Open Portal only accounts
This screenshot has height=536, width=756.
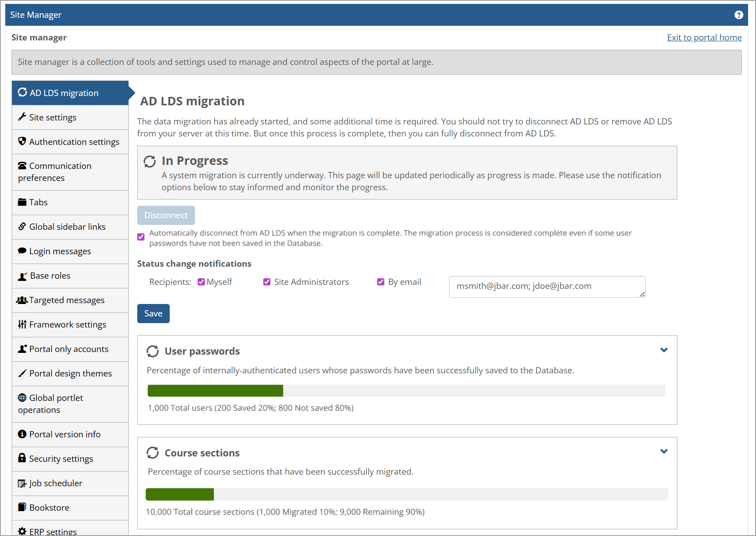coord(70,349)
